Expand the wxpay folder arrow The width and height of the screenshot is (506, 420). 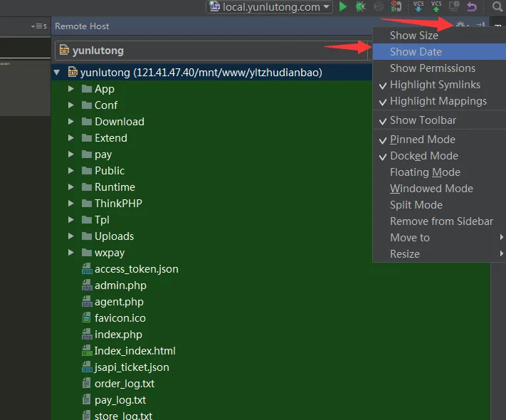click(71, 253)
